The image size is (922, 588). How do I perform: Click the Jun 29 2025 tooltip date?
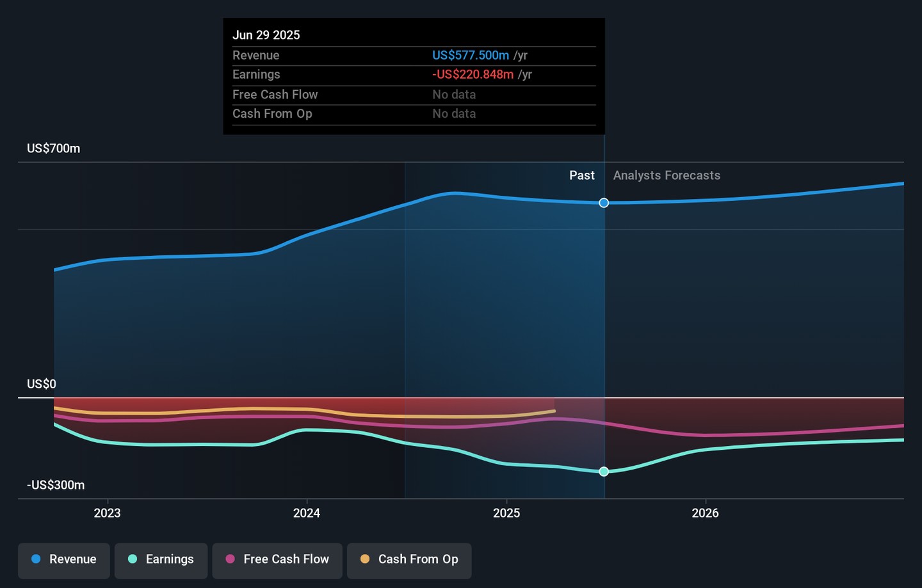[x=266, y=35]
